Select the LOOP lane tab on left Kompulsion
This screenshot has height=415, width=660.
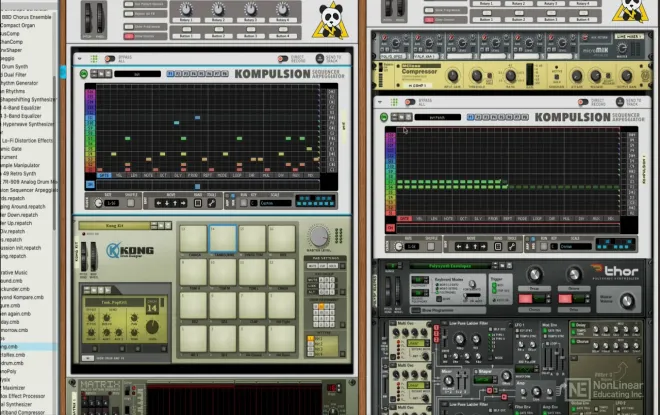pyautogui.click(x=237, y=175)
